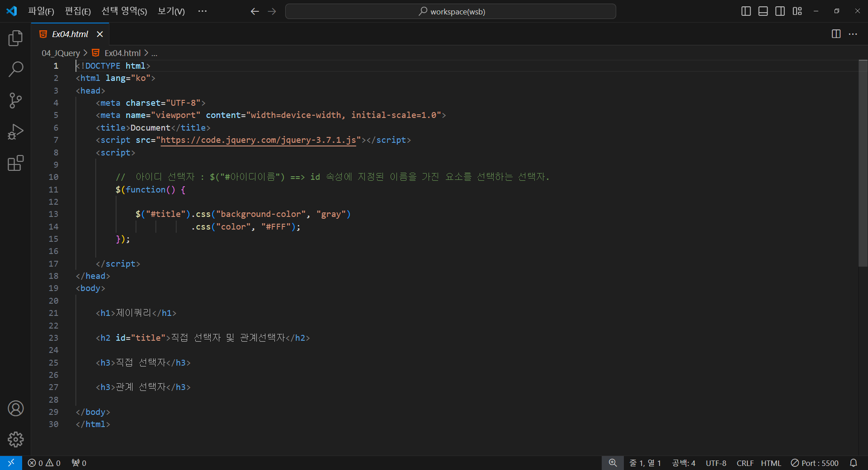Click the breadcrumb ellipsis symbol item

[154, 53]
